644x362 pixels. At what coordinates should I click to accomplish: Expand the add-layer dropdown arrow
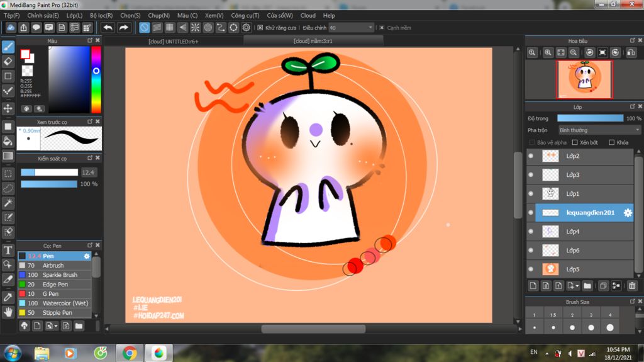click(x=577, y=286)
